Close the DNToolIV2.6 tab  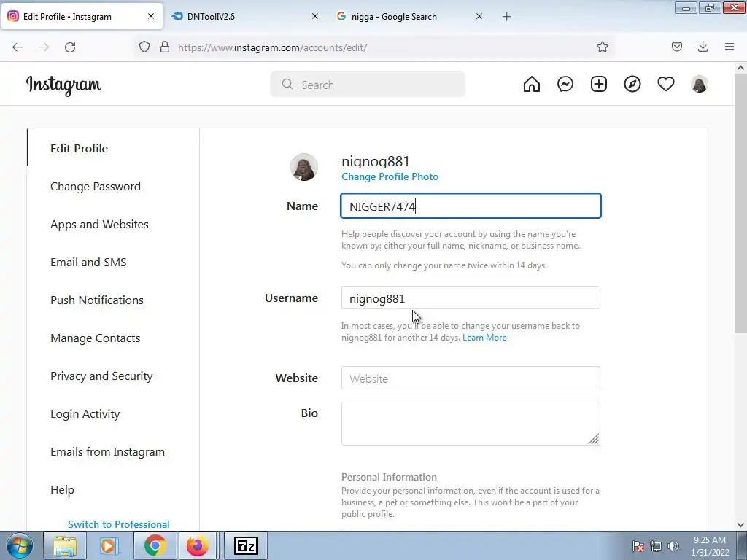pyautogui.click(x=315, y=16)
